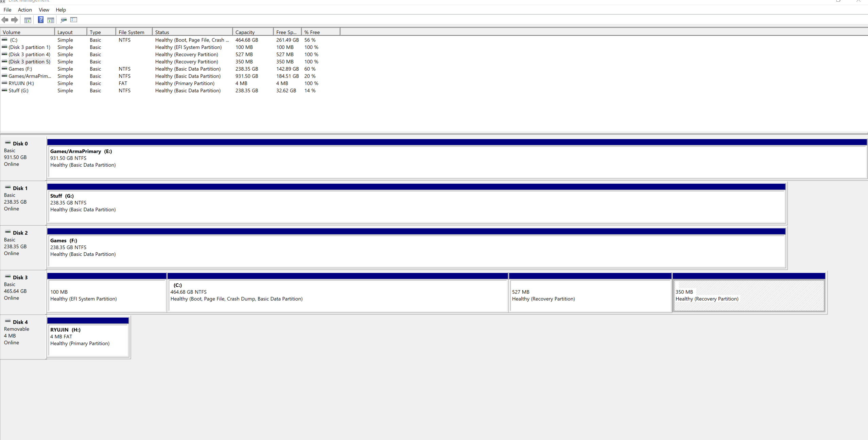
Task: Select RYUJIN (H:) volume list row
Action: [21, 83]
